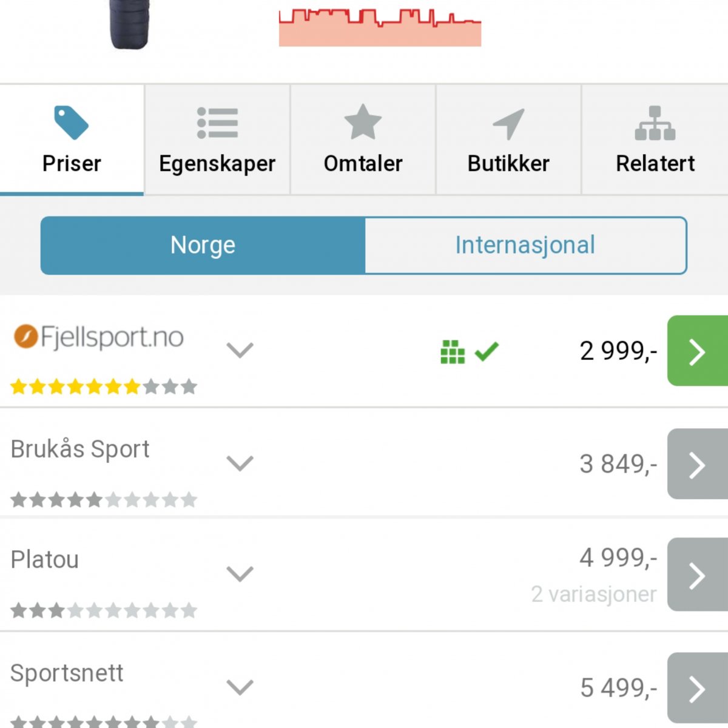
Task: Switch to Internasjonal prices
Action: (x=525, y=246)
